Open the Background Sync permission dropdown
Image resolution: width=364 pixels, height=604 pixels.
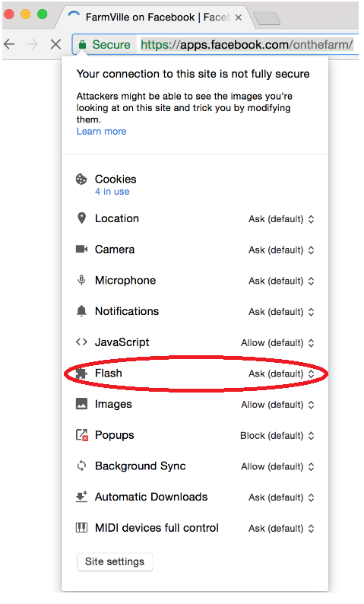tap(278, 466)
